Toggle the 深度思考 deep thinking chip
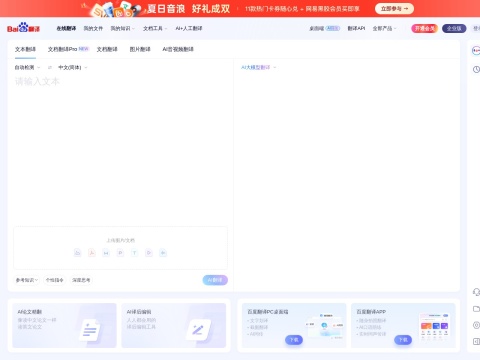The height and width of the screenshot is (360, 480). click(x=81, y=280)
